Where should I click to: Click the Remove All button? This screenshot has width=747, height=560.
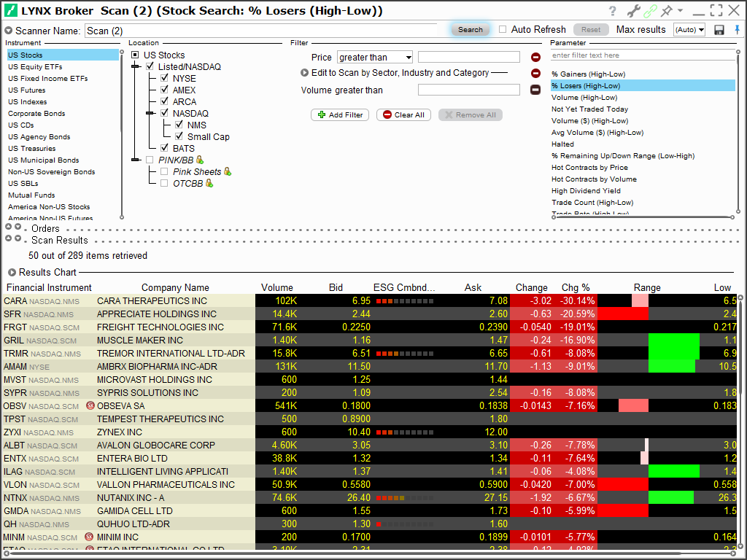(471, 114)
